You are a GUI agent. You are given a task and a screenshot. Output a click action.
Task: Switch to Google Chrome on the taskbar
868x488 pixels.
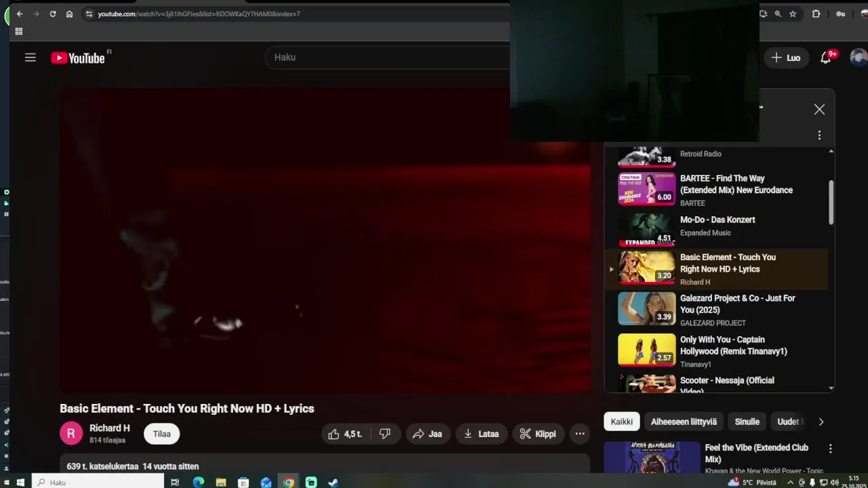[x=289, y=483]
